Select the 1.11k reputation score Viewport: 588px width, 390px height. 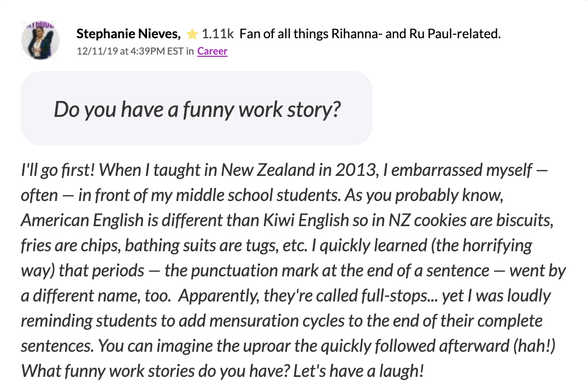[x=217, y=34]
